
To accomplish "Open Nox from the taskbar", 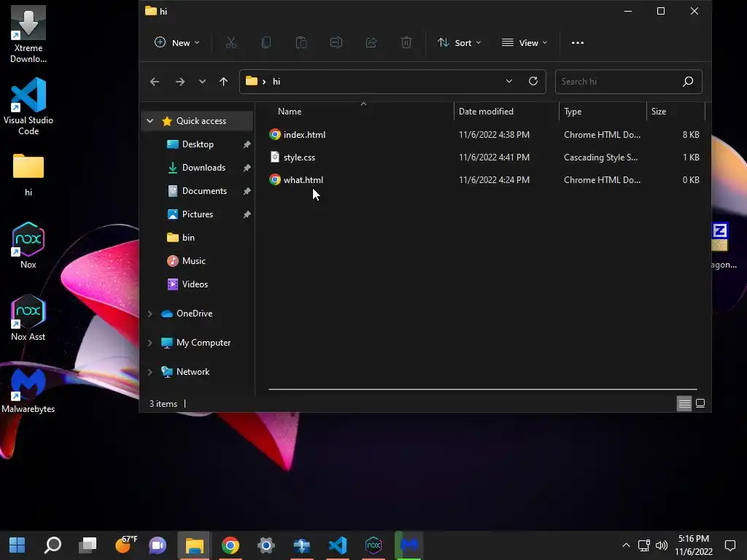I will 373,545.
